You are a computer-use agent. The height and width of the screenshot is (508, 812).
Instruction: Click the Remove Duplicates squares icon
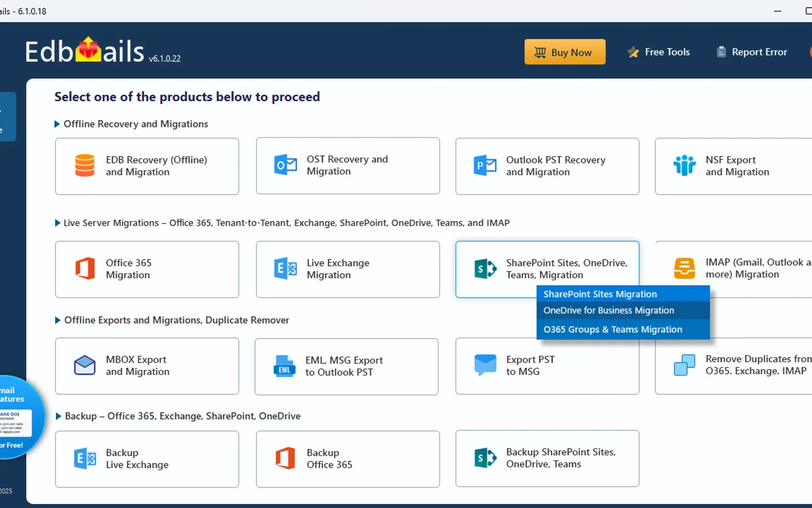(x=684, y=365)
